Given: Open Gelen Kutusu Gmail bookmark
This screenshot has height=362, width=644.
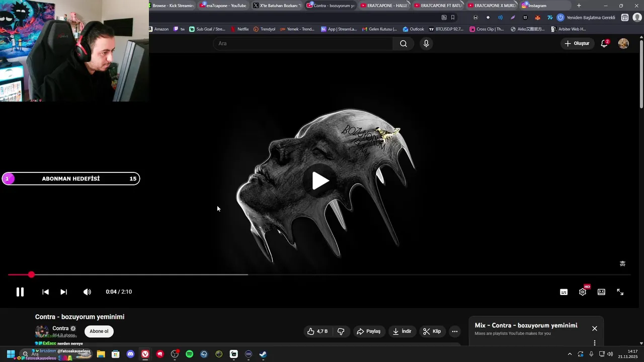Looking at the screenshot, I should (380, 29).
